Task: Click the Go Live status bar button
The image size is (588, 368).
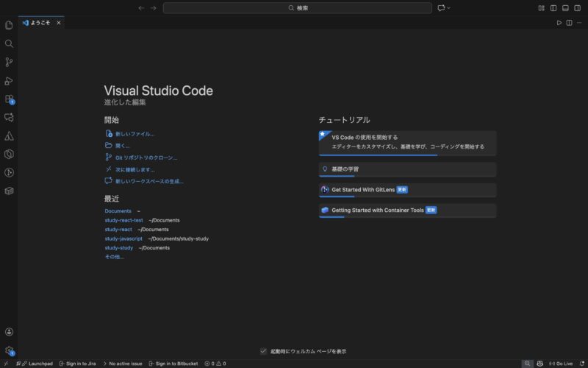Action: point(561,364)
